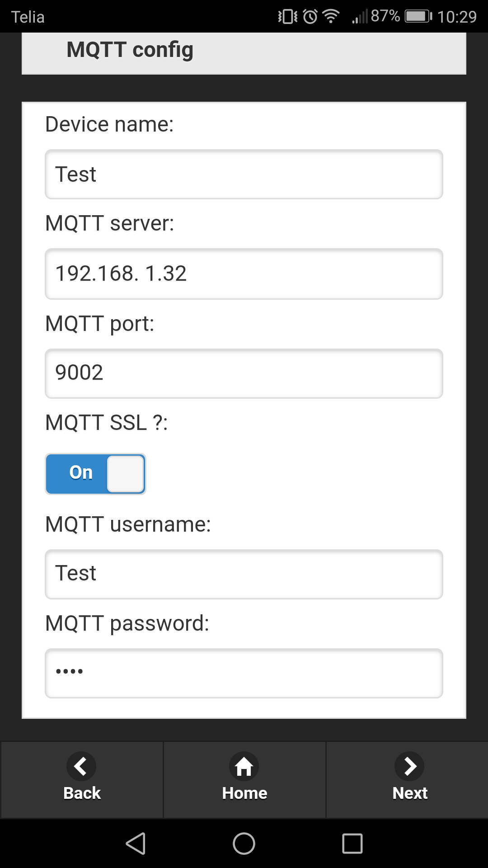Open Android recent apps square
The image size is (488, 868).
pos(352,844)
